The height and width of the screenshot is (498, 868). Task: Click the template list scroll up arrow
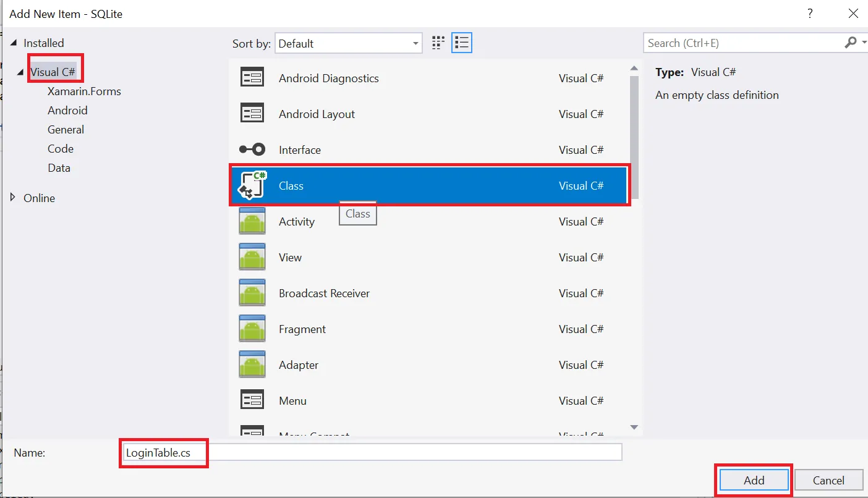pyautogui.click(x=634, y=68)
